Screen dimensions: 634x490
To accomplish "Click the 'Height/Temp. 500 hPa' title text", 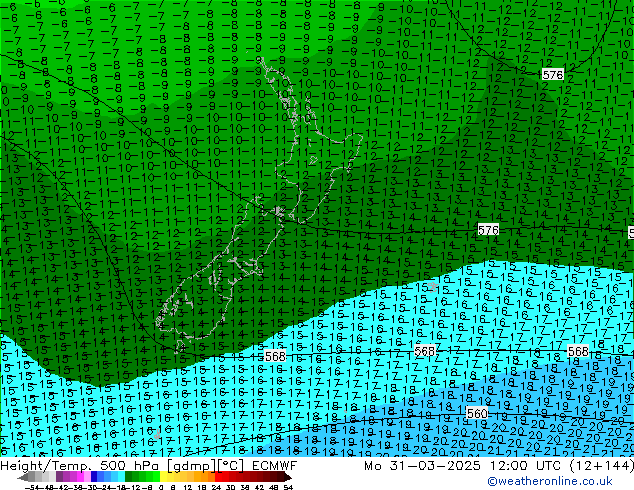I will (81, 466).
